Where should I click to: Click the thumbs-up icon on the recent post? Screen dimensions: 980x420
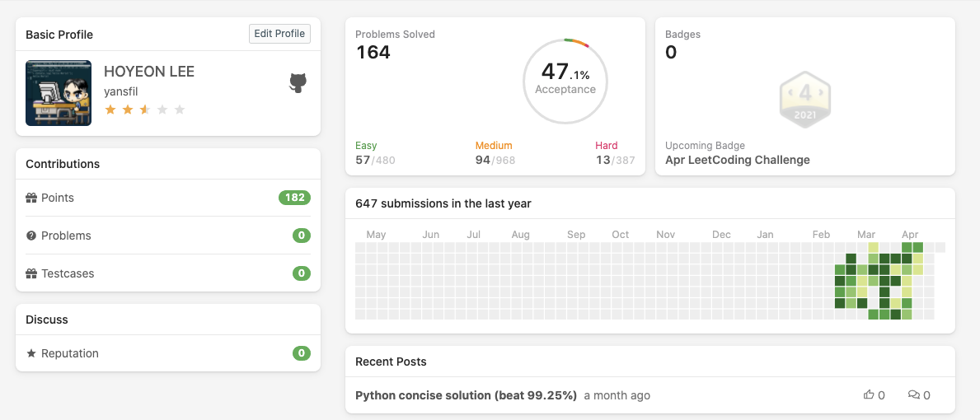click(x=869, y=395)
